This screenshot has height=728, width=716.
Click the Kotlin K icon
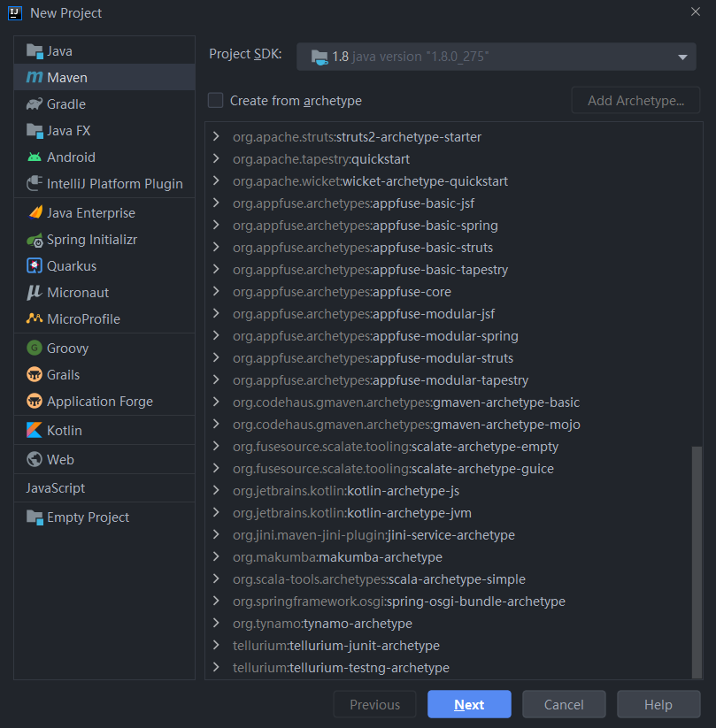tap(35, 430)
